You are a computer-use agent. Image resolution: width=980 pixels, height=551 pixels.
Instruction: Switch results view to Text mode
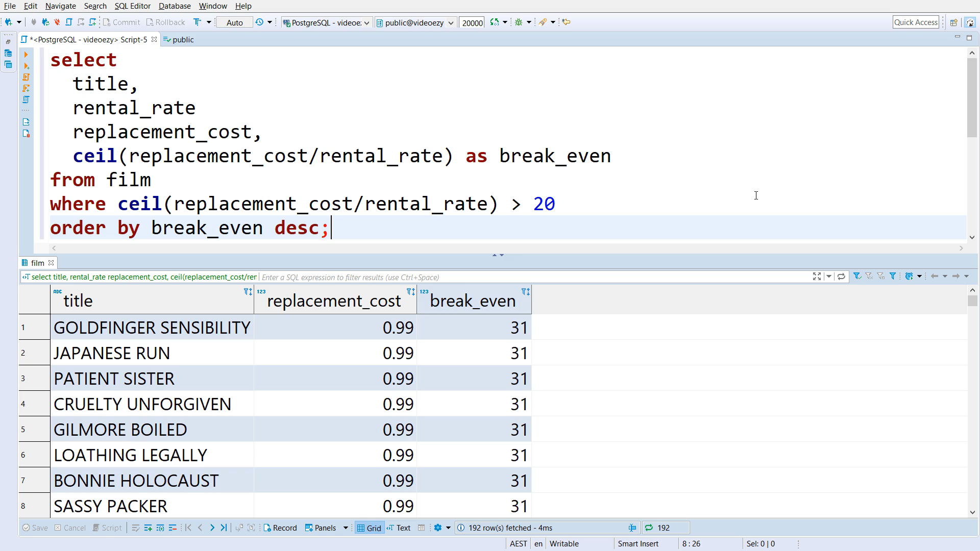tap(399, 528)
